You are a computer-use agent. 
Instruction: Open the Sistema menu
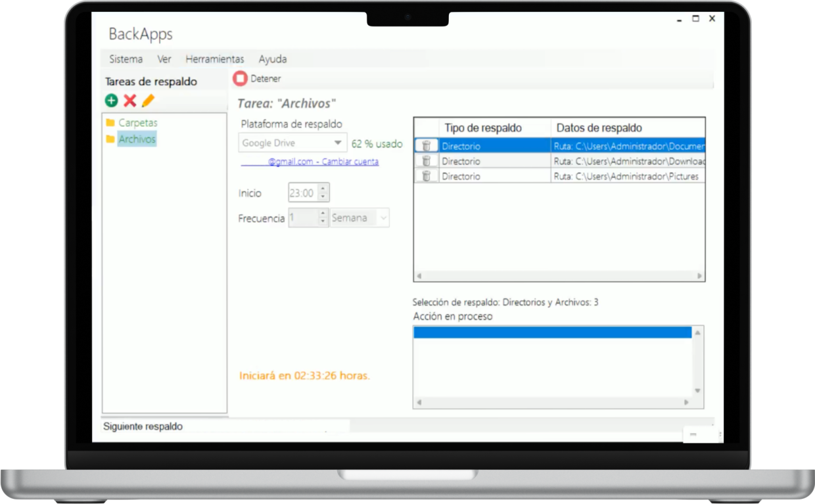pyautogui.click(x=126, y=59)
